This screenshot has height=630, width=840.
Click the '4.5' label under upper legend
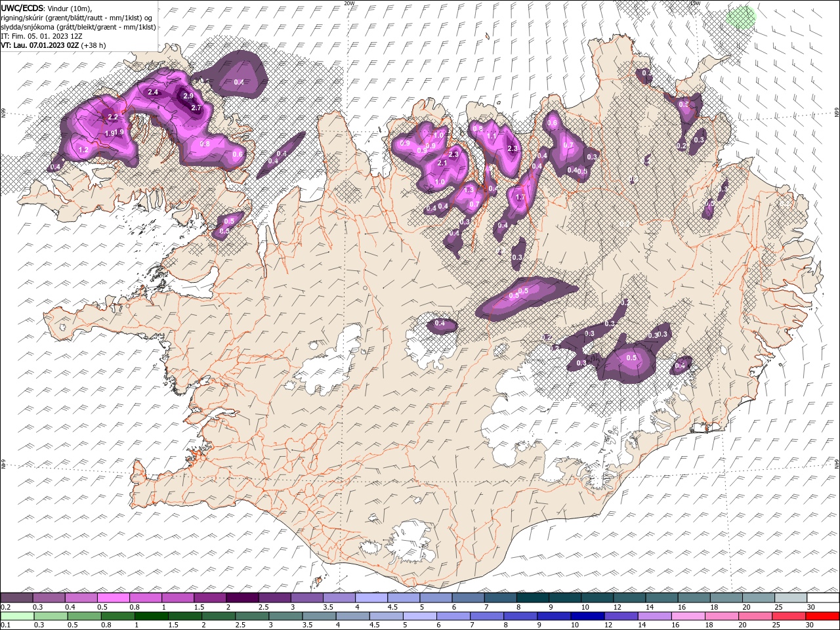pos(392,607)
